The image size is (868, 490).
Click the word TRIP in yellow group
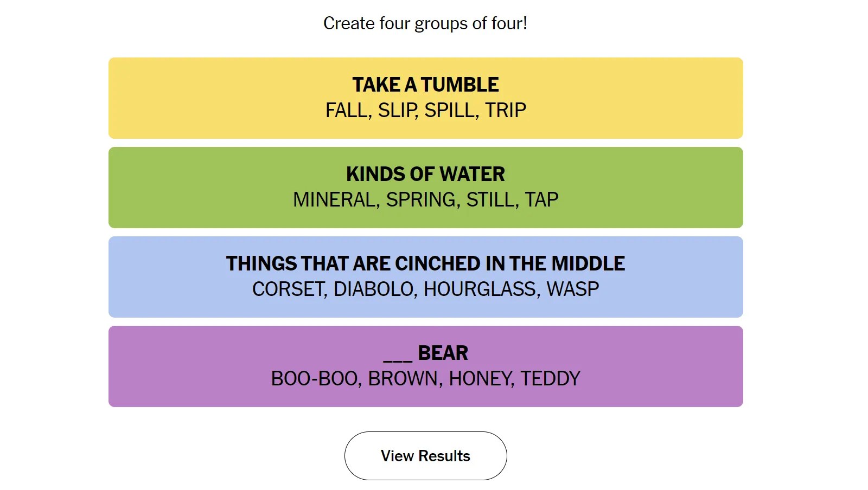[506, 110]
